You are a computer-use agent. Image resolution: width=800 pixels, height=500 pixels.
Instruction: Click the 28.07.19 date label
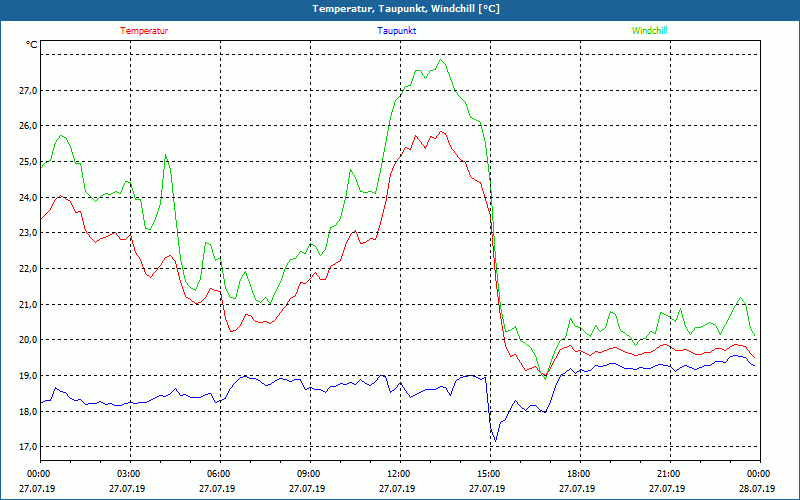tap(757, 488)
